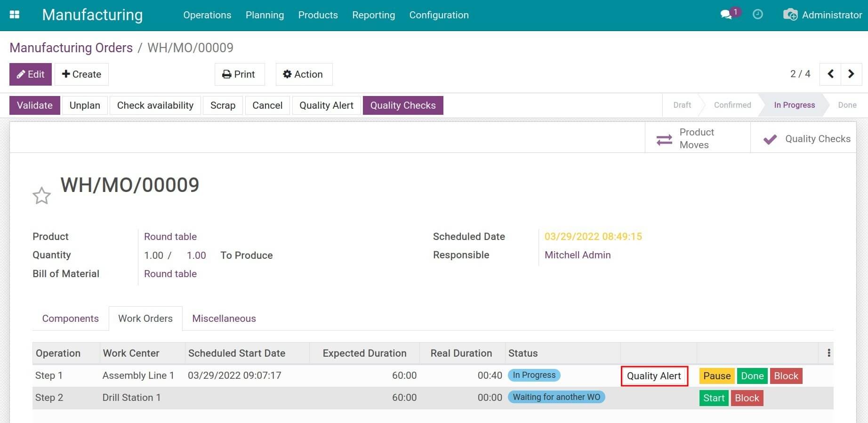Start the Step 2 work order

(x=714, y=398)
